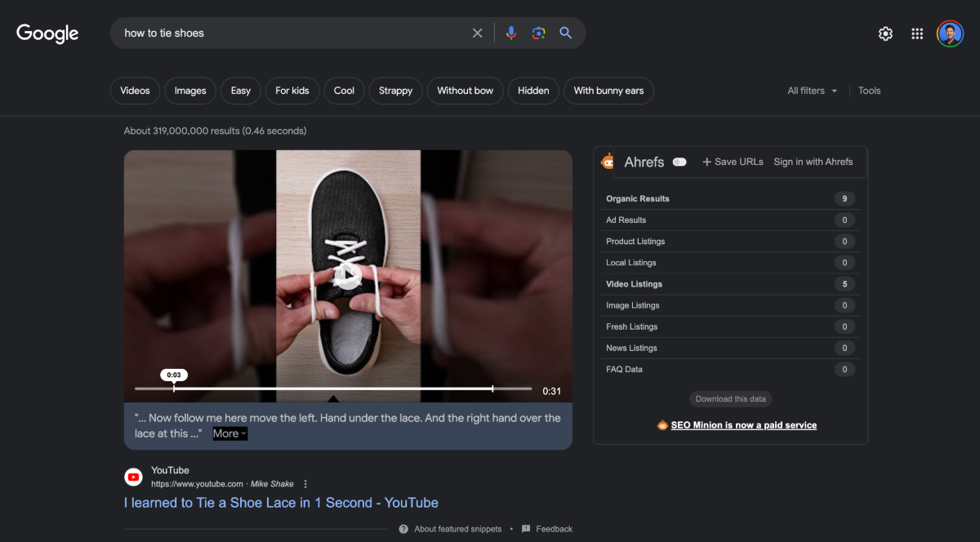Play the featured video with the play button
The height and width of the screenshot is (542, 980).
click(348, 276)
